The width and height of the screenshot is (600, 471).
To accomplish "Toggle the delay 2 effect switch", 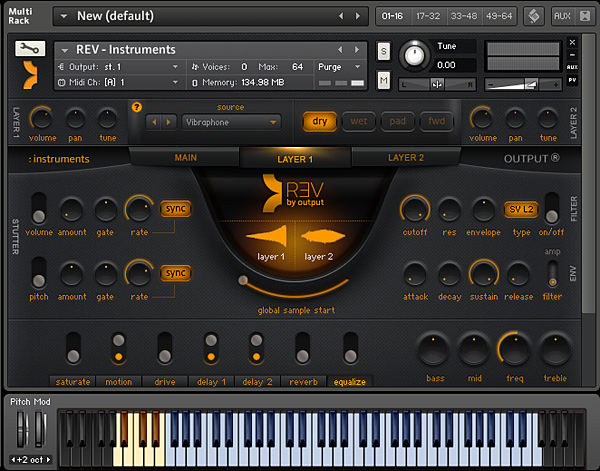I will click(256, 348).
